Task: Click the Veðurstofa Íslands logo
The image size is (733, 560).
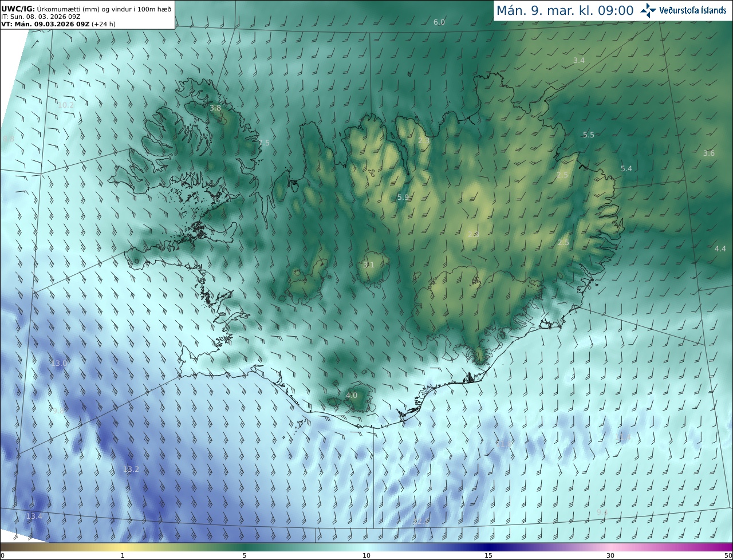Action: pyautogui.click(x=684, y=10)
